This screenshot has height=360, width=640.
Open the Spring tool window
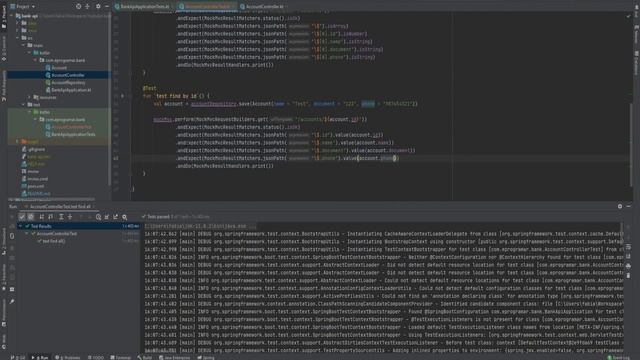pos(206,357)
